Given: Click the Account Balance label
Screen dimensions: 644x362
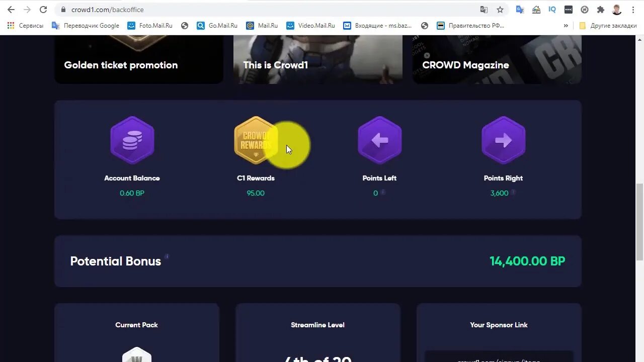Looking at the screenshot, I should 132,178.
